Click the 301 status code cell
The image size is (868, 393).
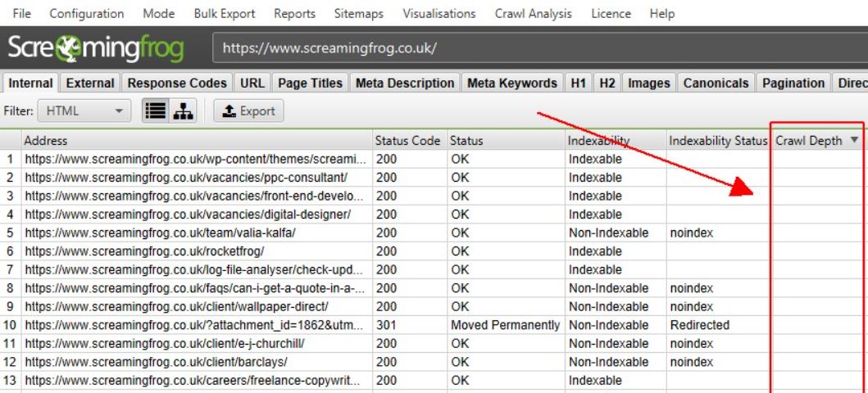pyautogui.click(x=410, y=325)
